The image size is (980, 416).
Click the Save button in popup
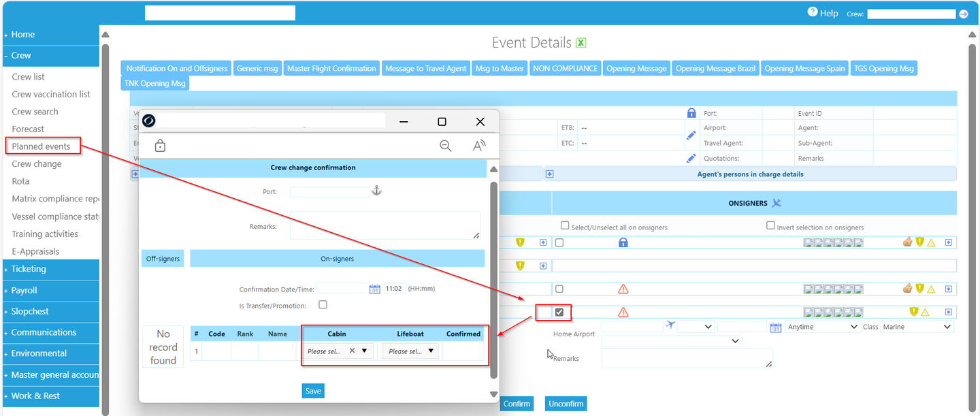click(x=313, y=391)
